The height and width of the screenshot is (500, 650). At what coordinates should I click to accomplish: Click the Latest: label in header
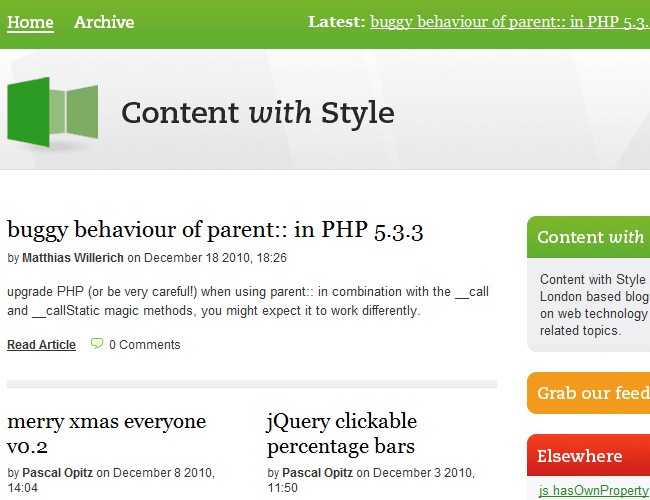pos(337,22)
